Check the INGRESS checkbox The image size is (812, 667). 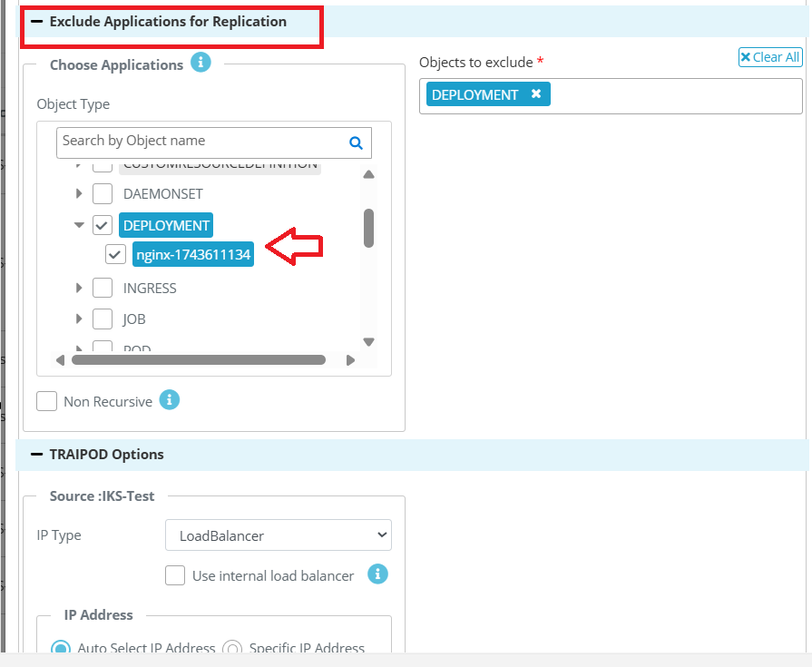point(103,288)
